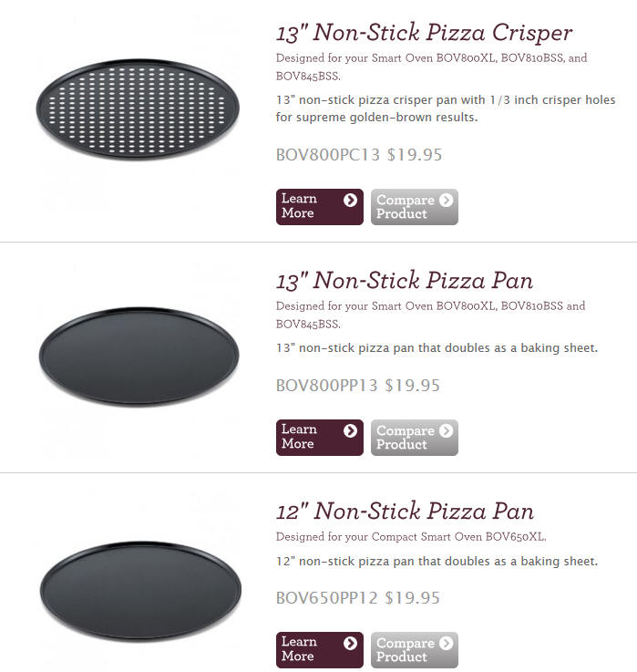Click Learn More for the 12" Non-Stick Pizza Pan
This screenshot has width=637, height=672.
pyautogui.click(x=320, y=650)
